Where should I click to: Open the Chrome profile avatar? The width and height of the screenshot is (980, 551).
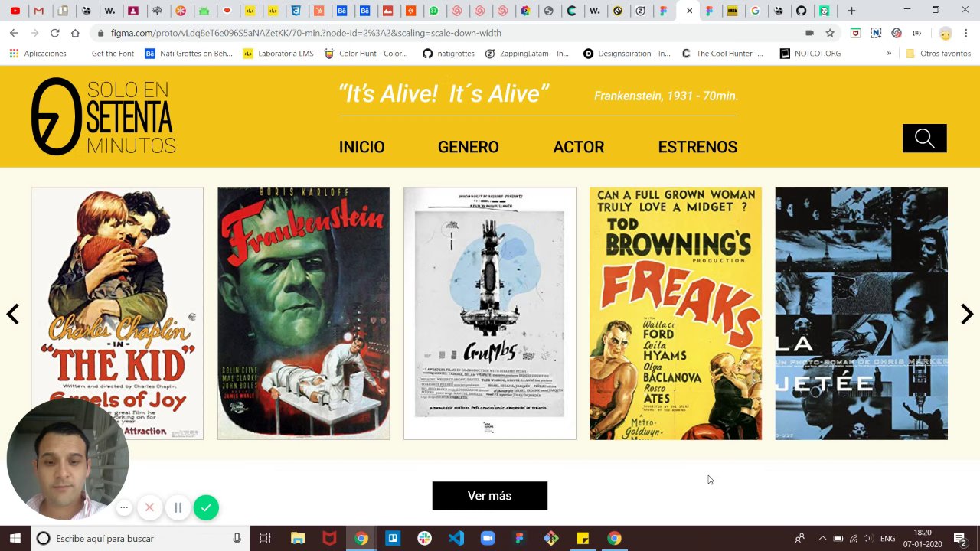[946, 34]
